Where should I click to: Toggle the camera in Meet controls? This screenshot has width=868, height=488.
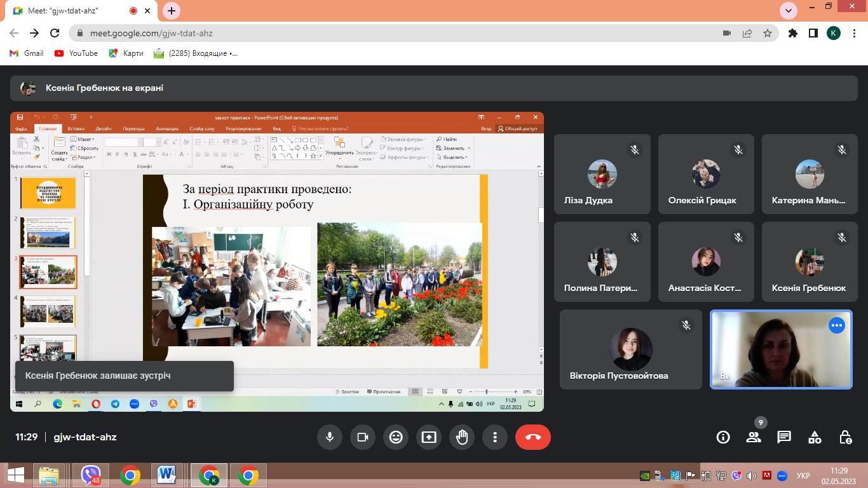(x=363, y=437)
